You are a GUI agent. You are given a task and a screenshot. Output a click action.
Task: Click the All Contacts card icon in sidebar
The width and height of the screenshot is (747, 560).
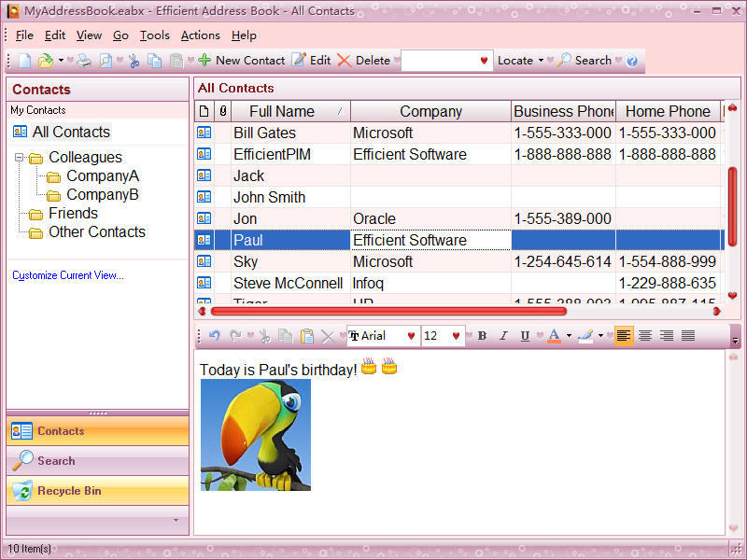click(x=20, y=132)
